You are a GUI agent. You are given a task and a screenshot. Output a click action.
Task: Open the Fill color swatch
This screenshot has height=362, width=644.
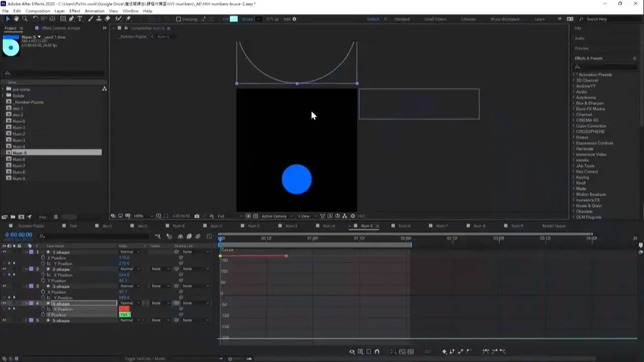[x=234, y=19]
